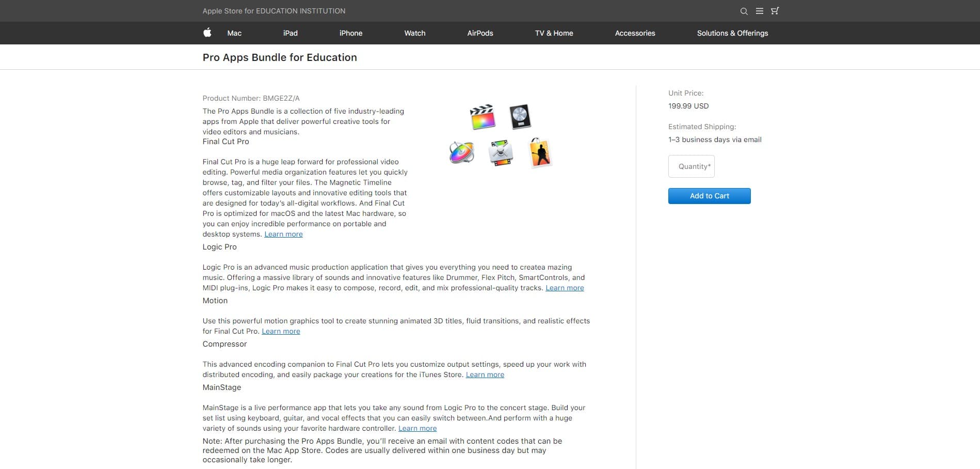Click the Pro Apps Bundle for Education title
Viewport: 980px width, 469px height.
coord(280,57)
